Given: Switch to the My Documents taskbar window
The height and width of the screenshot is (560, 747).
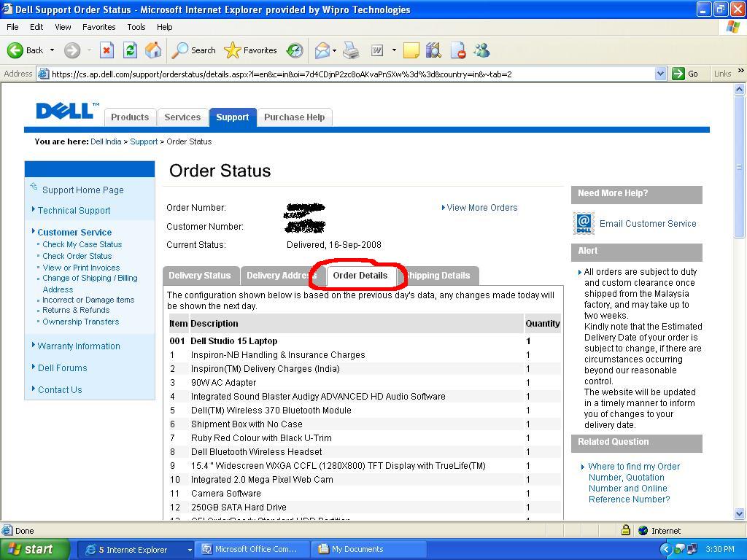Looking at the screenshot, I should coord(368,550).
